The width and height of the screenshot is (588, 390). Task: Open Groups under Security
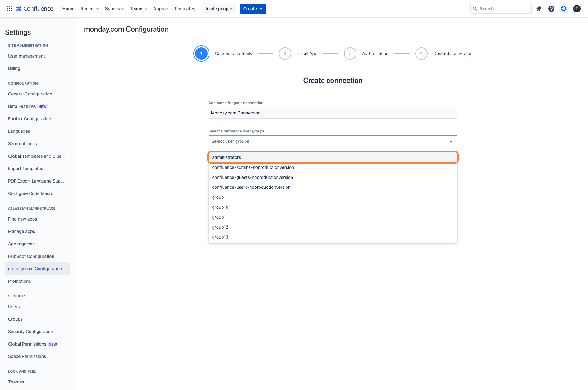point(15,319)
